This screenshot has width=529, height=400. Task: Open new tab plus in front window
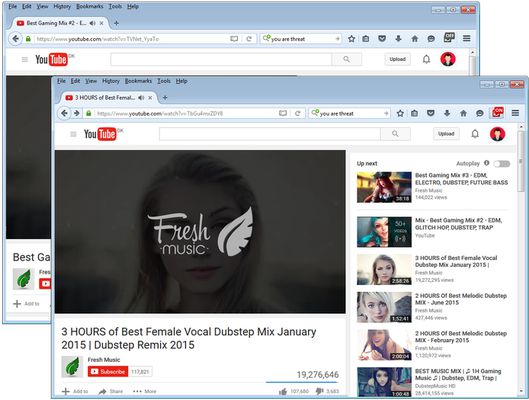point(165,97)
